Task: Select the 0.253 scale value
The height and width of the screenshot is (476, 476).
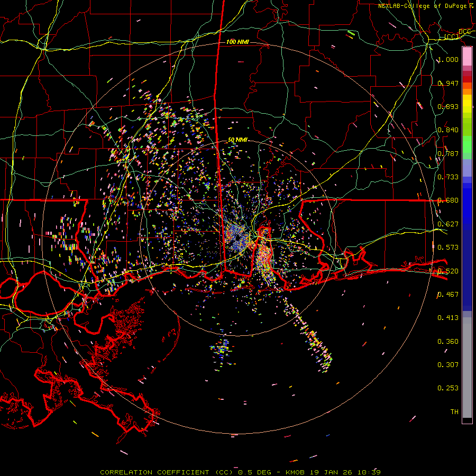Action: pyautogui.click(x=448, y=388)
